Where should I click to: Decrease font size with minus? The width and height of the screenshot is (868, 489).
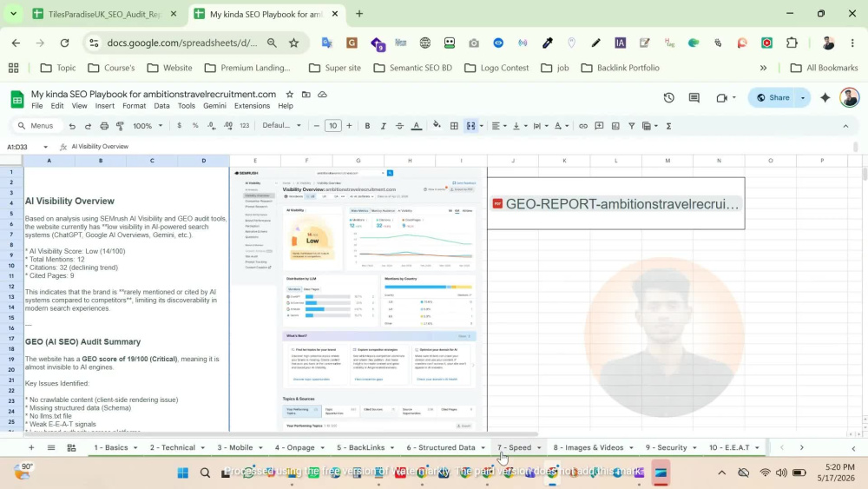317,126
